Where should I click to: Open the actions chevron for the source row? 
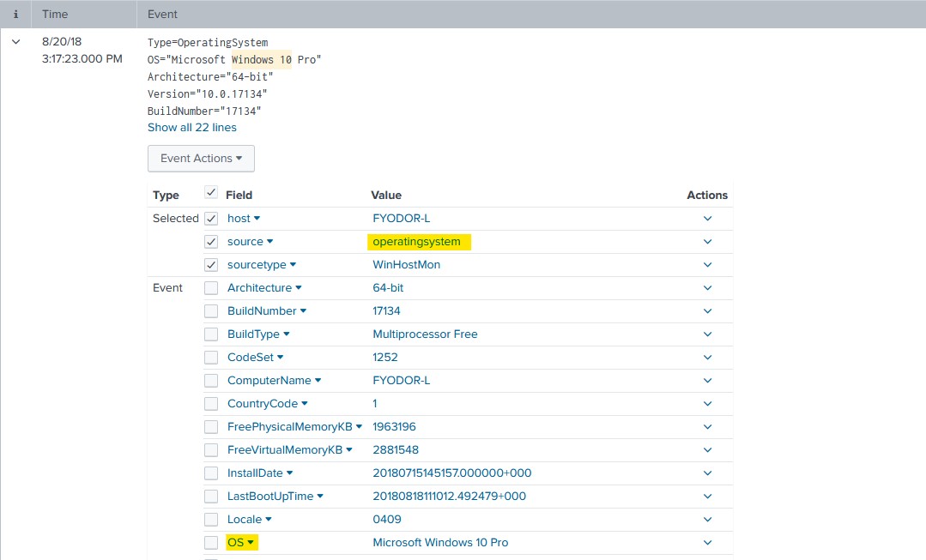pos(707,242)
